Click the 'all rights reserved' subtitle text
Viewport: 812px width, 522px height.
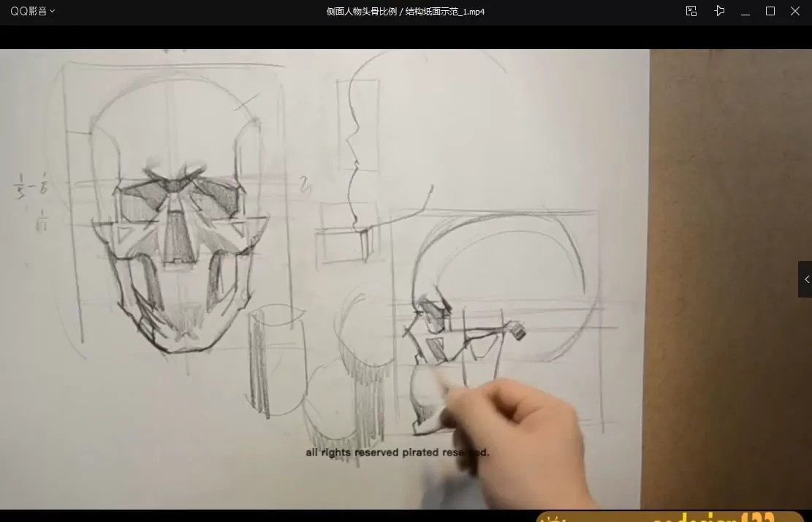click(x=397, y=453)
